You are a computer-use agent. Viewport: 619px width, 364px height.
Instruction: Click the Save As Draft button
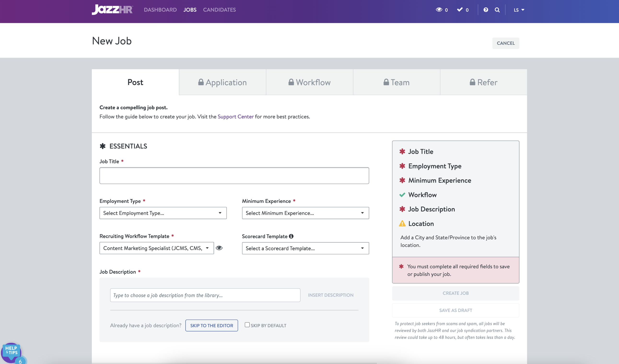point(455,310)
